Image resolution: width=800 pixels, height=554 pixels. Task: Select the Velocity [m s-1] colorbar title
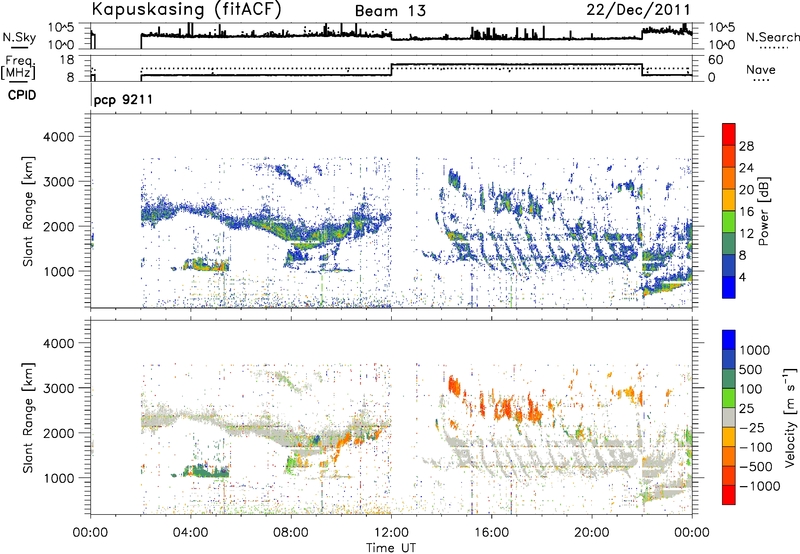point(790,417)
